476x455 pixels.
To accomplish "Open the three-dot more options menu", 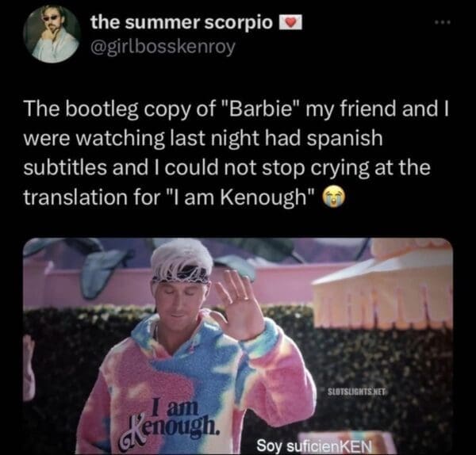I will [443, 22].
